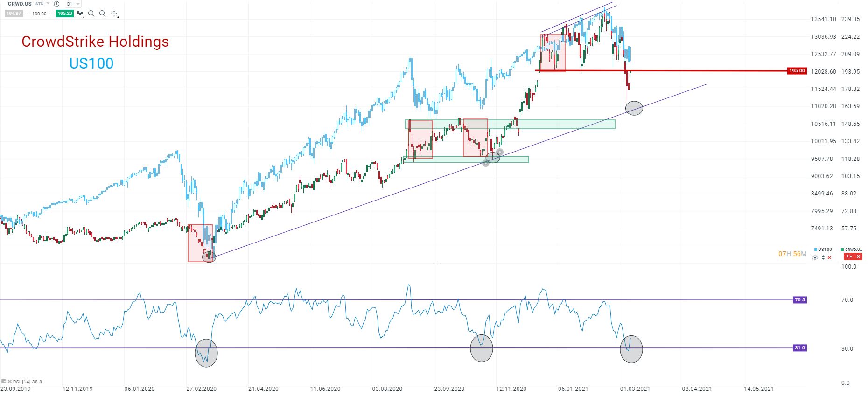Decrease the trade volume with minus
The height and width of the screenshot is (396, 868).
click(27, 14)
